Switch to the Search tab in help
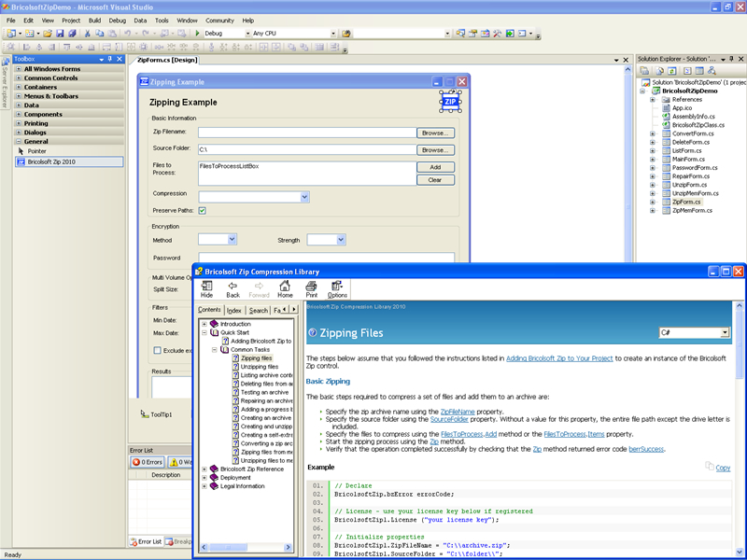Viewport: 747px width, 560px height. point(259,311)
